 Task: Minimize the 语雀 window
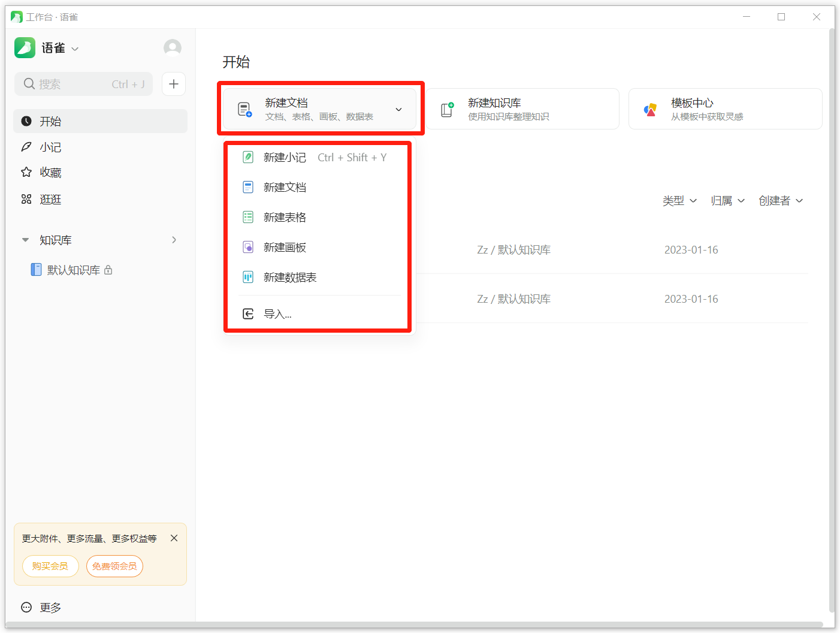[747, 17]
